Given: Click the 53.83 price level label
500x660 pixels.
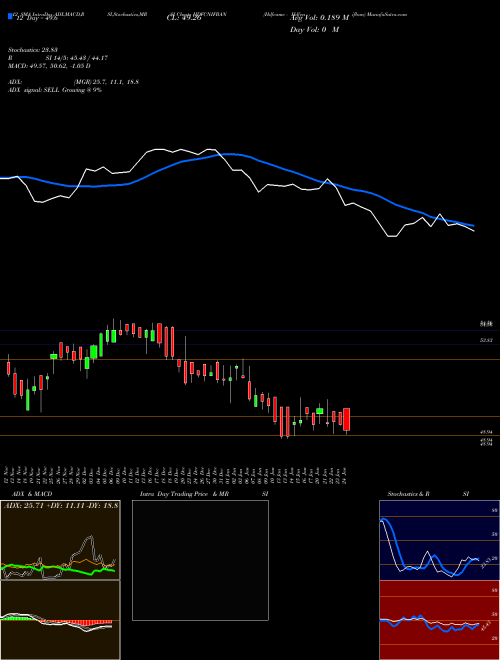Looking at the screenshot, I should (x=486, y=340).
